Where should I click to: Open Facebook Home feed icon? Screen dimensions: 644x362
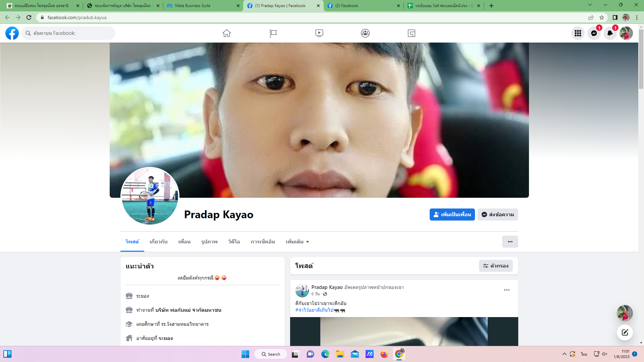(227, 33)
